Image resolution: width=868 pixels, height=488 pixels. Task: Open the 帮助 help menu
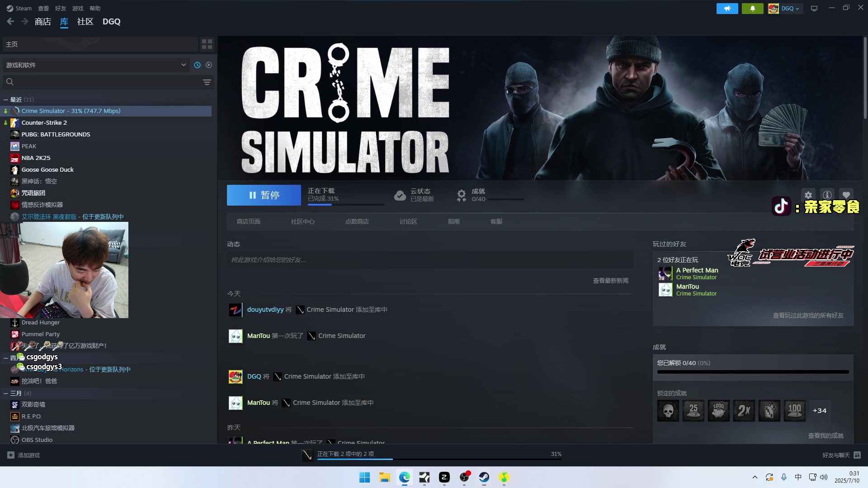(95, 8)
